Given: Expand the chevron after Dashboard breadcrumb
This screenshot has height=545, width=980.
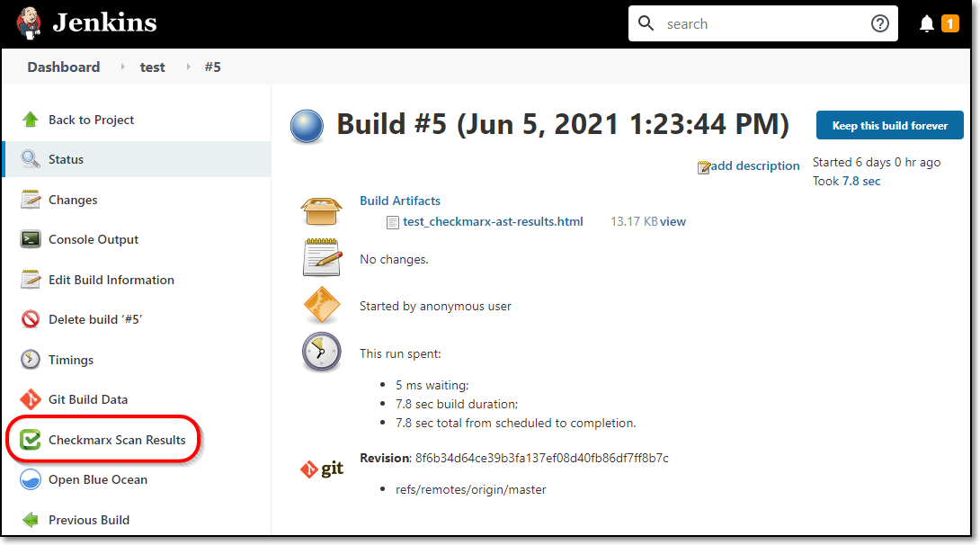Looking at the screenshot, I should coord(122,67).
